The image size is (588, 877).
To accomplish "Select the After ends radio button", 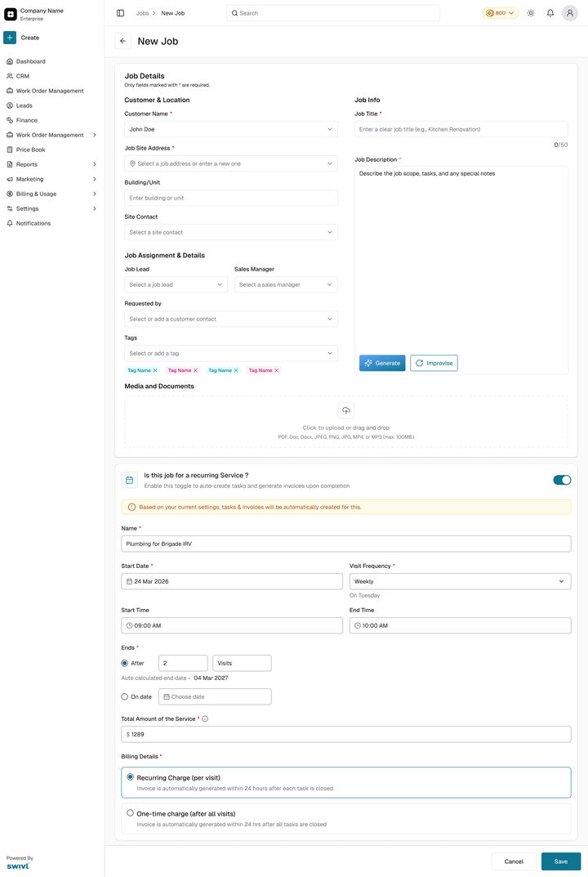I will 125,663.
